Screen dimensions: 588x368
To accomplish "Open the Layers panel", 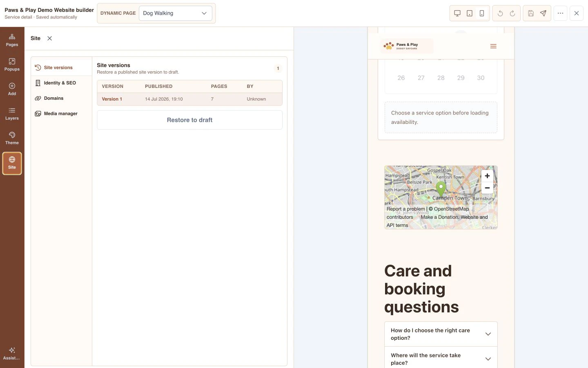I will pyautogui.click(x=12, y=114).
